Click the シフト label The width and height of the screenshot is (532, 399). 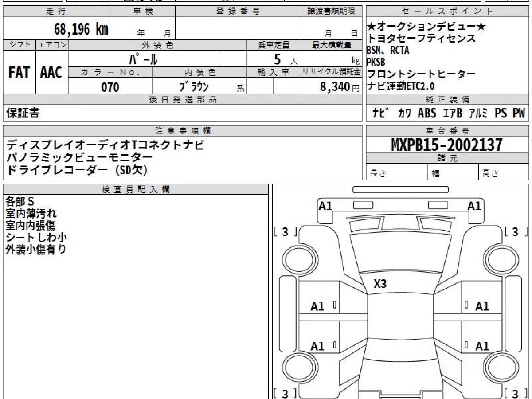[19, 45]
